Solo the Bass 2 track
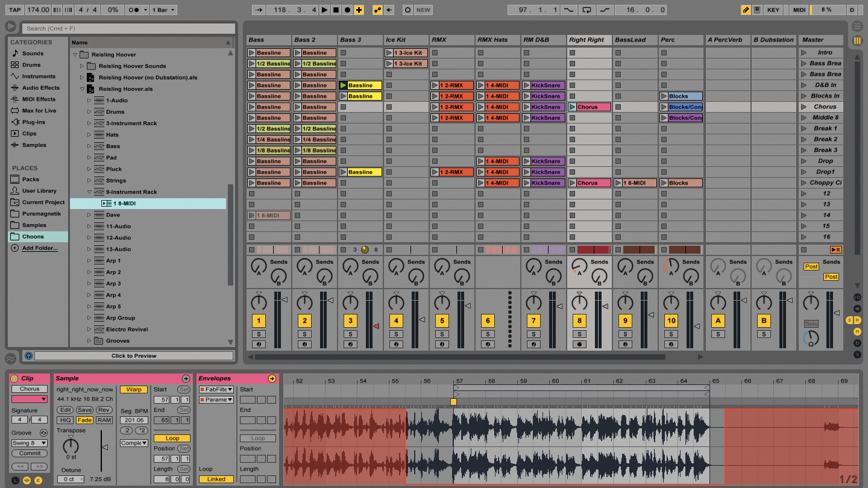Screen dimensions: 868x488 [304, 334]
